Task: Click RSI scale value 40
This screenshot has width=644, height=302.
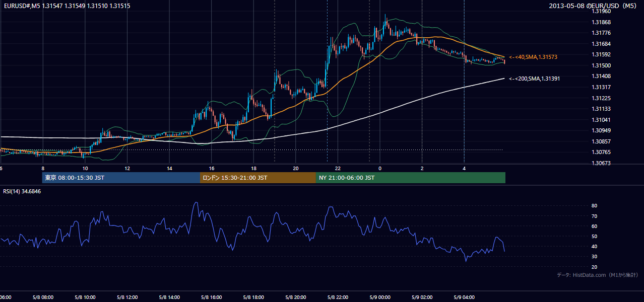Action: click(x=595, y=246)
